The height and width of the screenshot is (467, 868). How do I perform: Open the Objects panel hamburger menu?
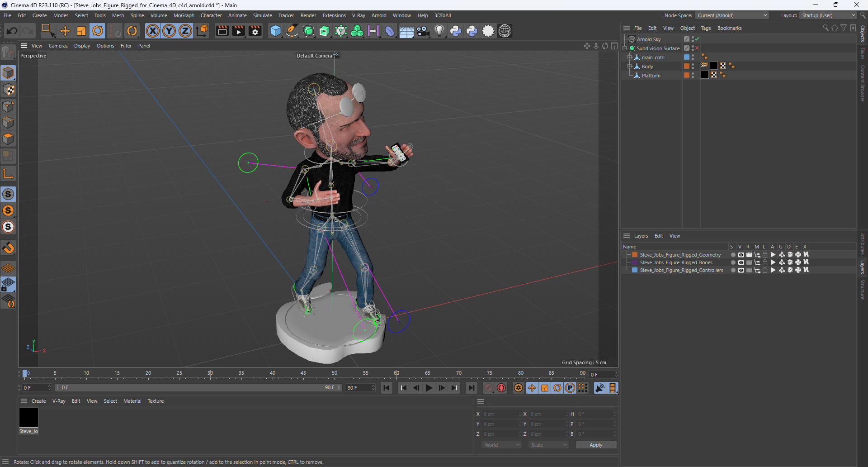pyautogui.click(x=626, y=28)
